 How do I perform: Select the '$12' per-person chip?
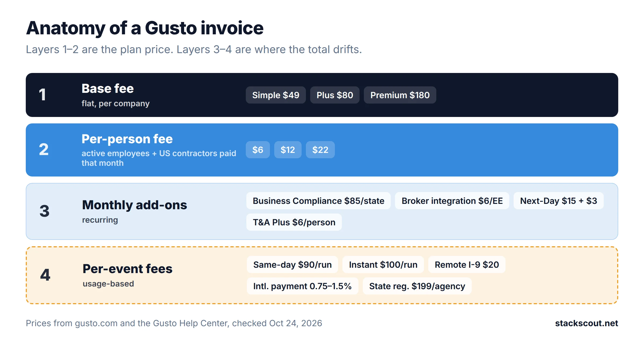tap(288, 150)
